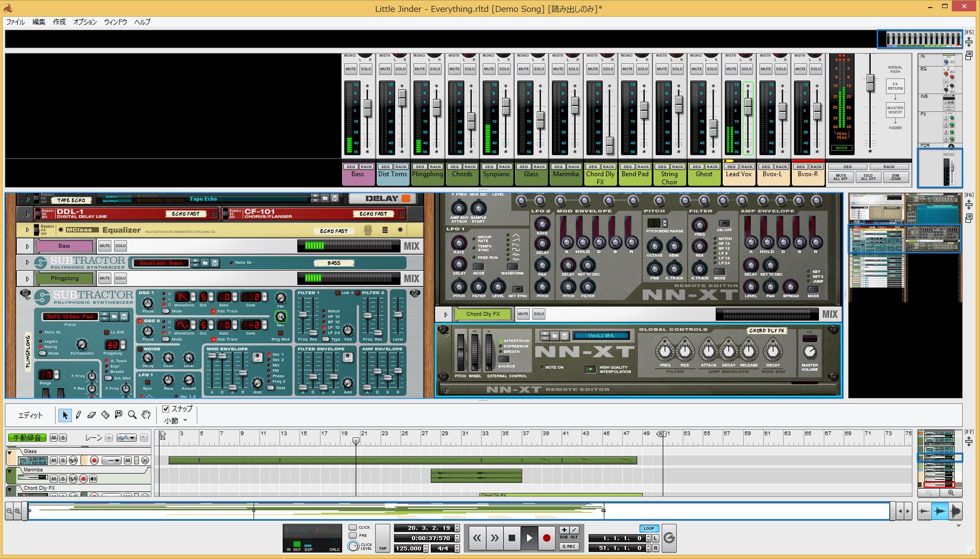Open the 編集 menu
Screen dimensions: 980x559
pos(38,22)
